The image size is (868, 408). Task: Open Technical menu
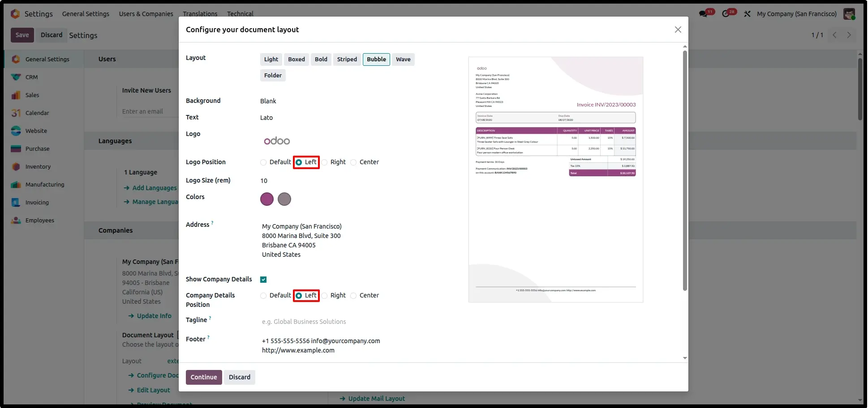(240, 14)
